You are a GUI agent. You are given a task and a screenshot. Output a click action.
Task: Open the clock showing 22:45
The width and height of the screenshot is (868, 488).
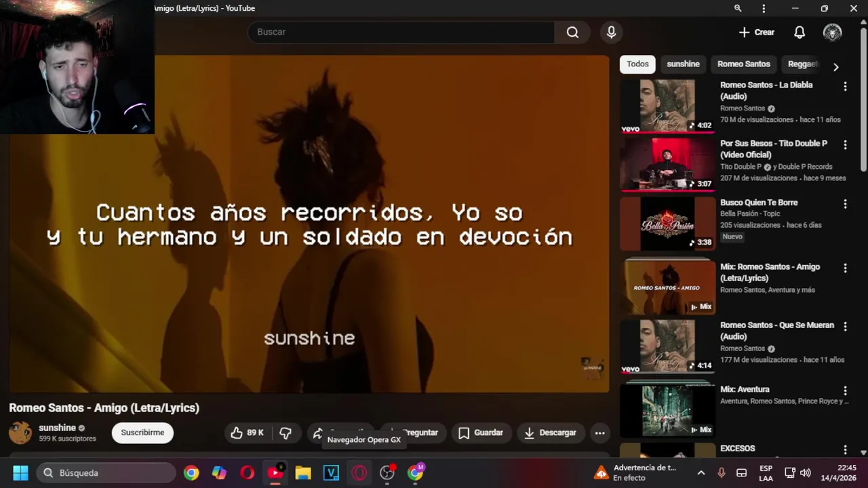[839, 472]
